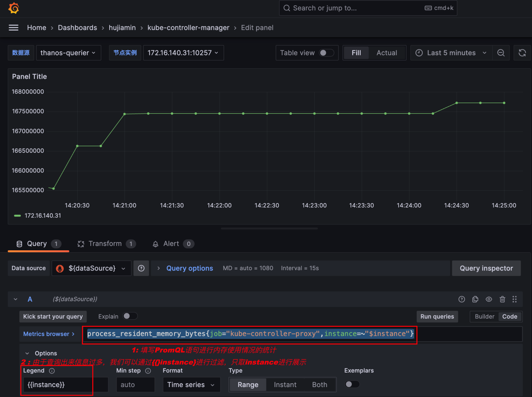Open the hamburger navigation menu
532x397 pixels.
(x=13, y=28)
